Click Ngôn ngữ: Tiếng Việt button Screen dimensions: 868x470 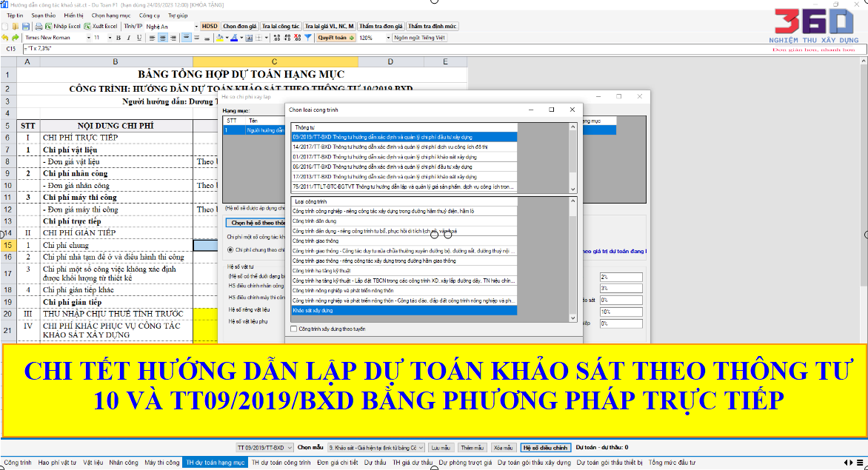420,38
